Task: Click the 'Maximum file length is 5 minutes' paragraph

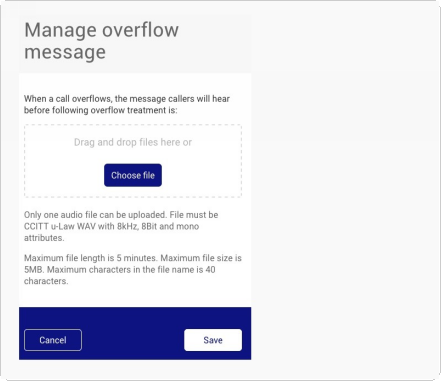Action: point(133,269)
